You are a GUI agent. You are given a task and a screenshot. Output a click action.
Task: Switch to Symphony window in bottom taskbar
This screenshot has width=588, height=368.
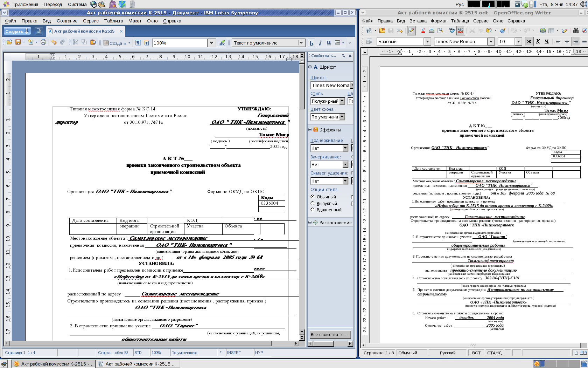pyautogui.click(x=54, y=364)
